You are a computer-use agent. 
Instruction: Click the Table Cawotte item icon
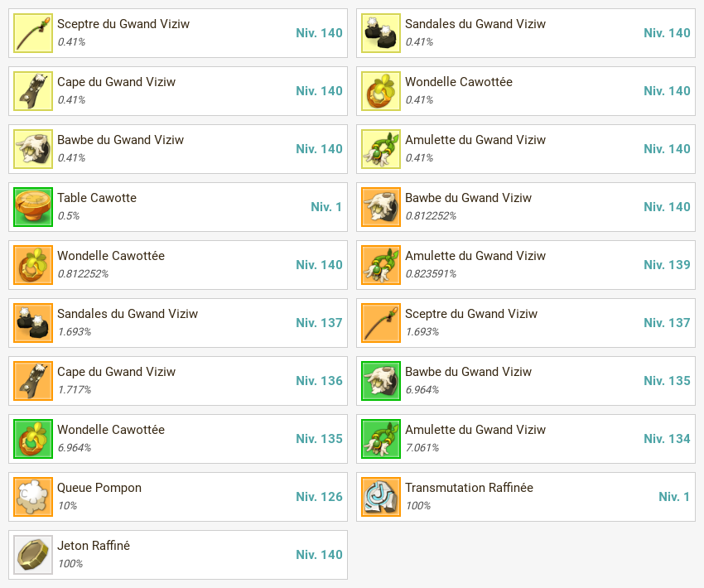[33, 207]
